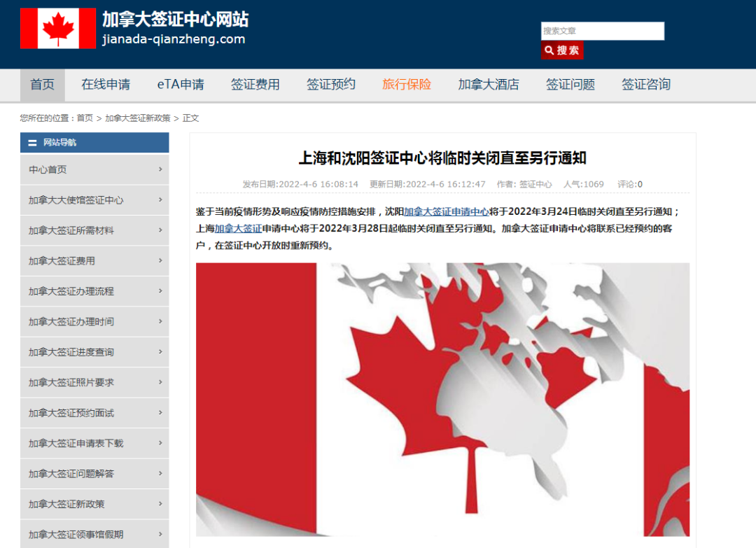Open 加拿大酒店 from the navigation bar
756x548 pixels.
pos(488,84)
